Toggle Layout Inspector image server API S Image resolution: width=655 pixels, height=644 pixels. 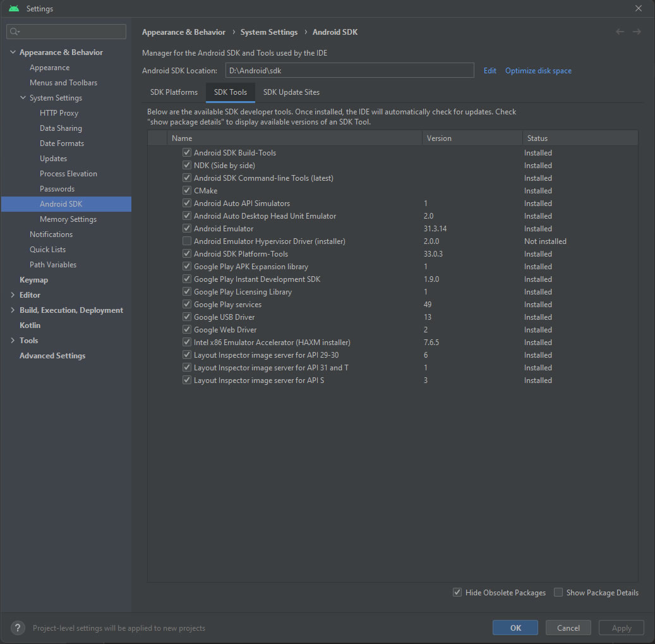click(x=187, y=380)
